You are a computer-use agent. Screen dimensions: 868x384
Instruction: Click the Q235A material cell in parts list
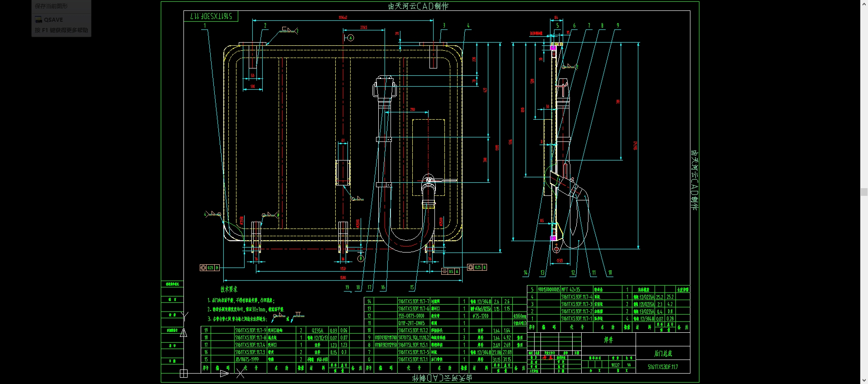317,331
